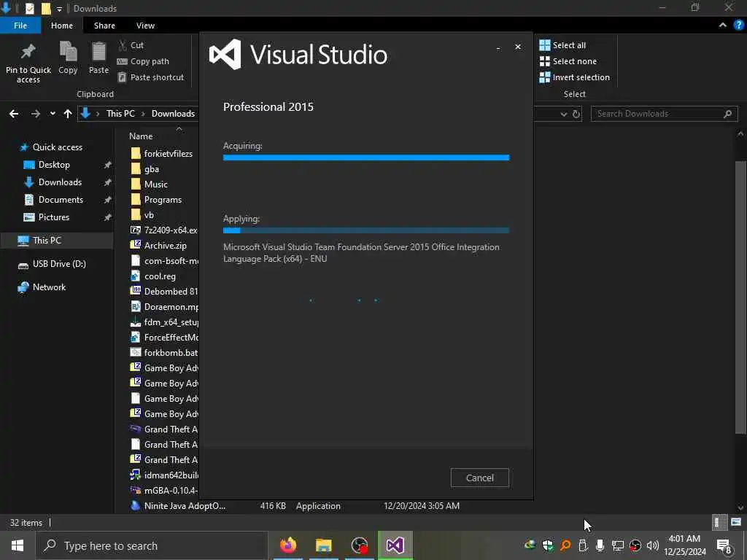Image resolution: width=747 pixels, height=560 pixels.
Task: Open the Windows Start menu
Action: pyautogui.click(x=18, y=545)
